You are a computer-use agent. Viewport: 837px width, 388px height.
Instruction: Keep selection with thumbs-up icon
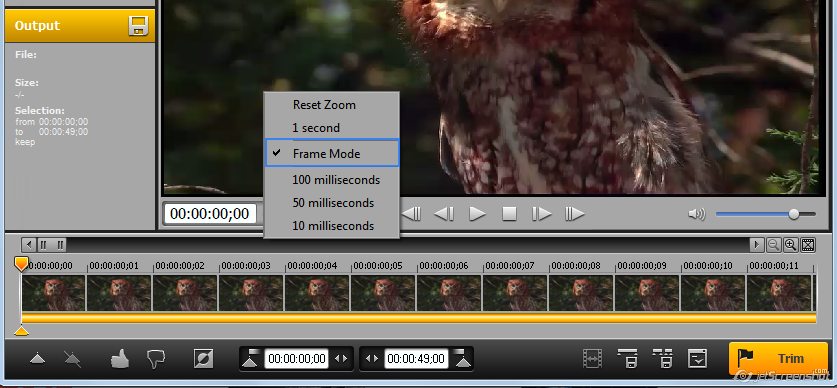pos(120,359)
